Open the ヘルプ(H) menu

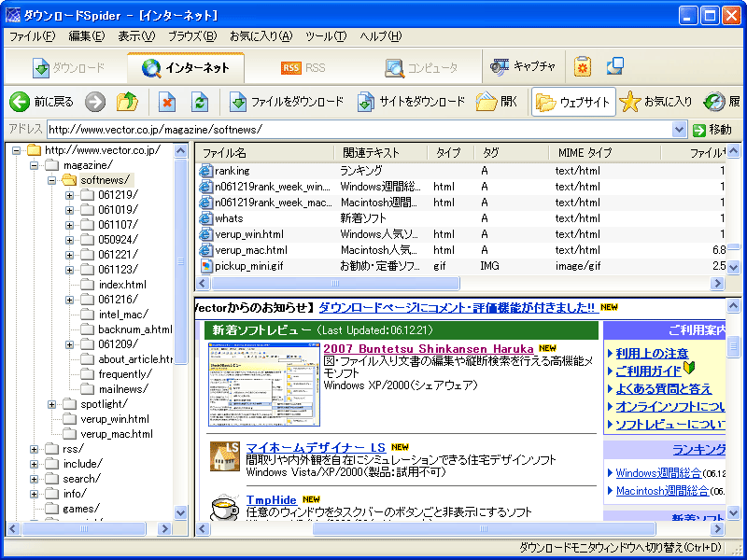[x=381, y=36]
